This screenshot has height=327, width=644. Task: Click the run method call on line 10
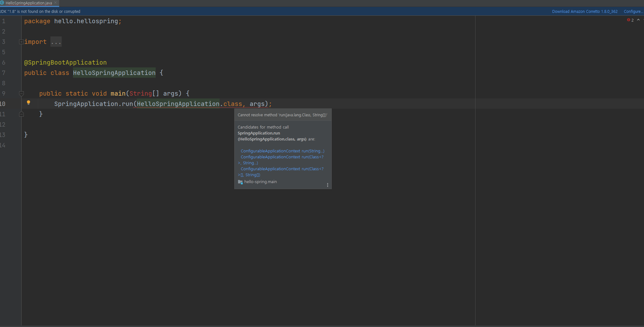tap(127, 104)
